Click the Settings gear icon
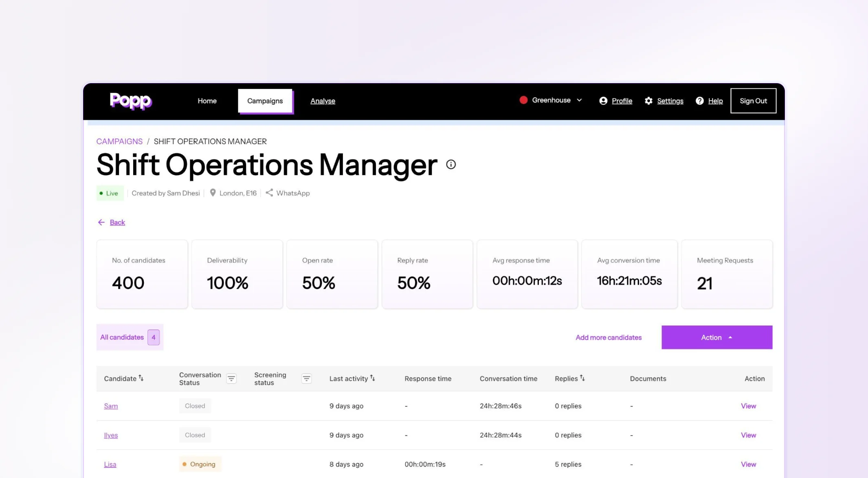868x478 pixels. [648, 101]
